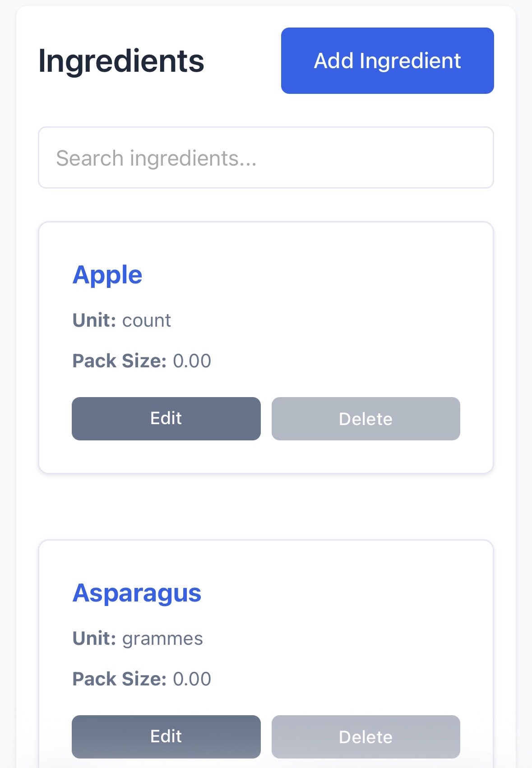Click Asparagus's bold Pack Size label
Screen dimensions: 532x768
click(120, 679)
